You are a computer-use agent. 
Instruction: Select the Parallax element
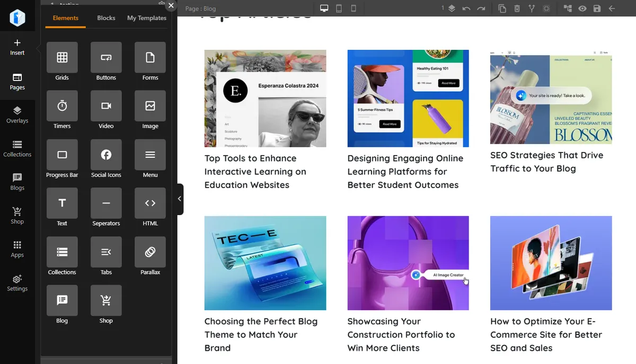pos(150,252)
